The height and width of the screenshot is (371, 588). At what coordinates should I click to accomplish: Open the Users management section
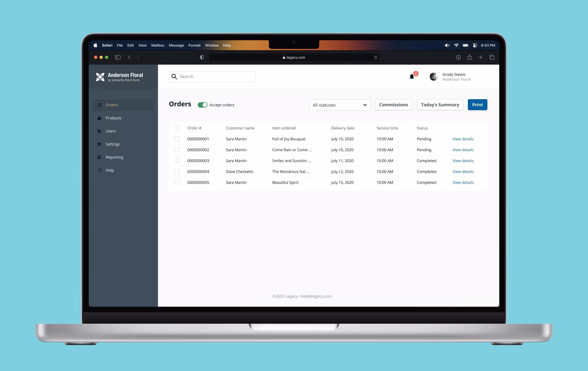pyautogui.click(x=110, y=131)
